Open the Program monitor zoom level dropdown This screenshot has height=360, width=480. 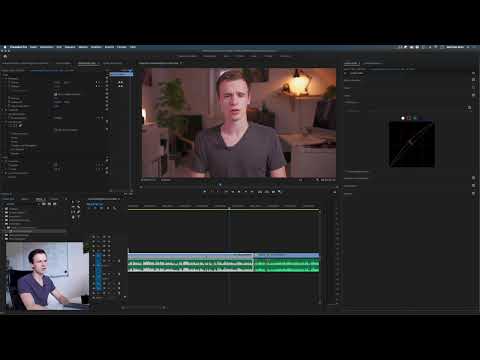tap(166, 180)
